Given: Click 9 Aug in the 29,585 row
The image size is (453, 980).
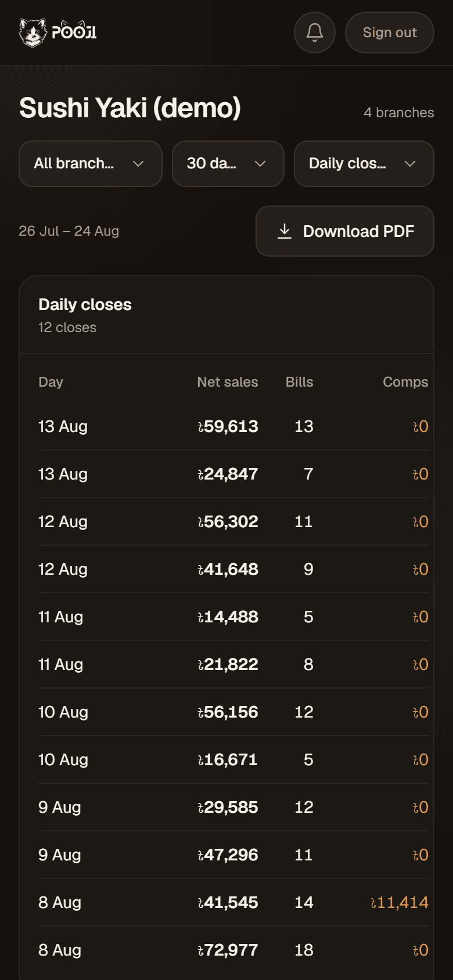Looking at the screenshot, I should [x=60, y=808].
